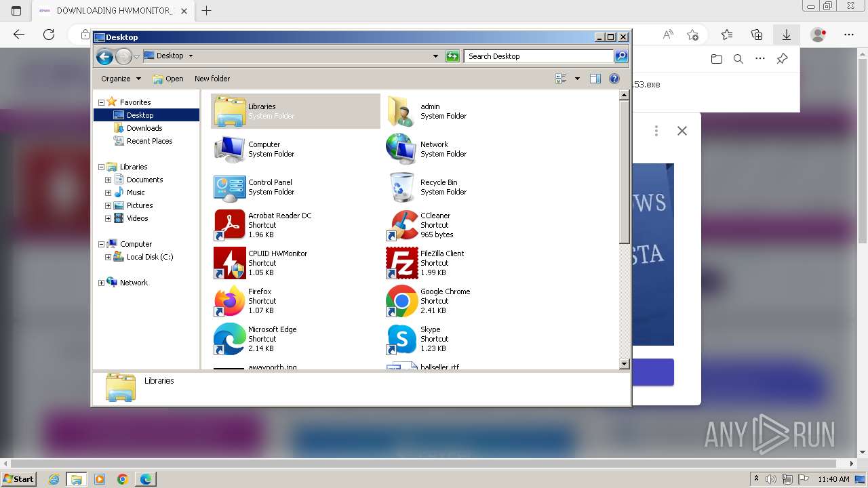Expand Local Disk (C:) node
The image size is (868, 488).
pyautogui.click(x=108, y=257)
